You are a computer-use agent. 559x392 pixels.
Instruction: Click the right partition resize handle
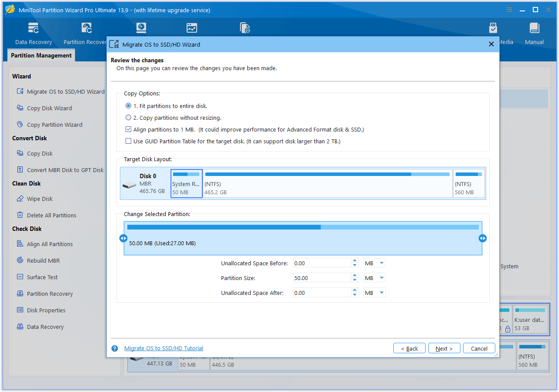(483, 238)
